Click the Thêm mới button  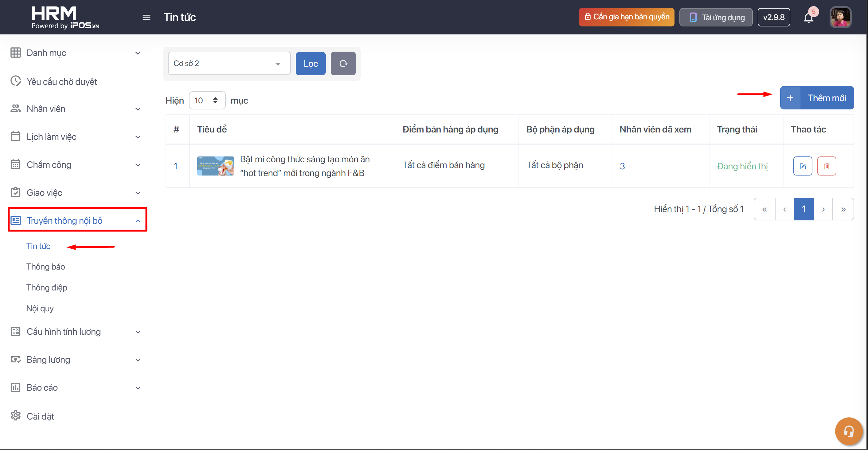tap(817, 98)
